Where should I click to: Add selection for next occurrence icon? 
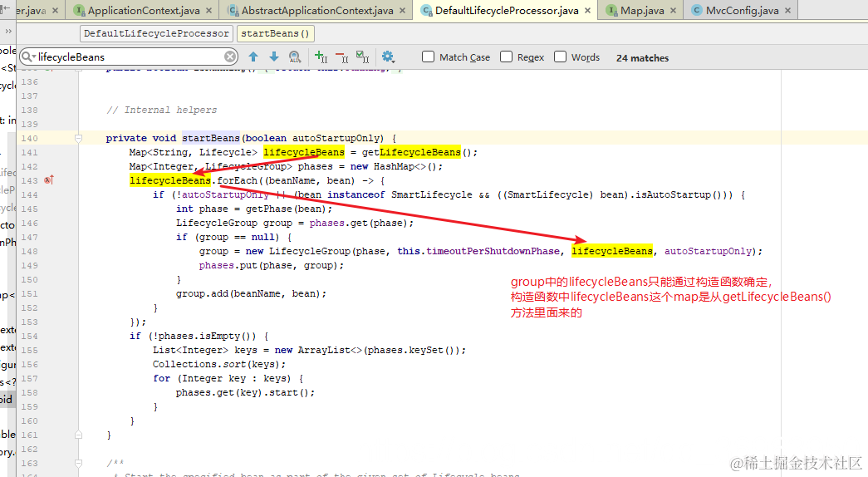pyautogui.click(x=321, y=57)
